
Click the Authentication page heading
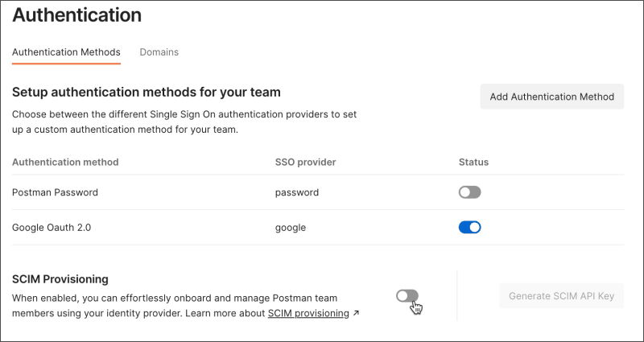click(76, 14)
